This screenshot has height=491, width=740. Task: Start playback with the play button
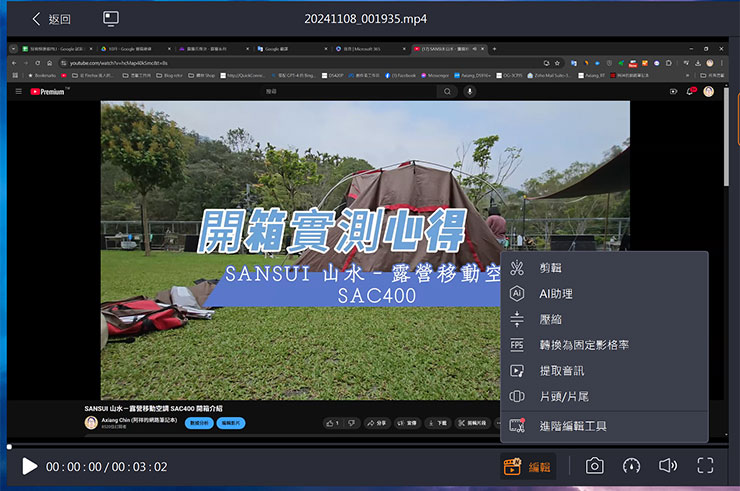point(30,466)
